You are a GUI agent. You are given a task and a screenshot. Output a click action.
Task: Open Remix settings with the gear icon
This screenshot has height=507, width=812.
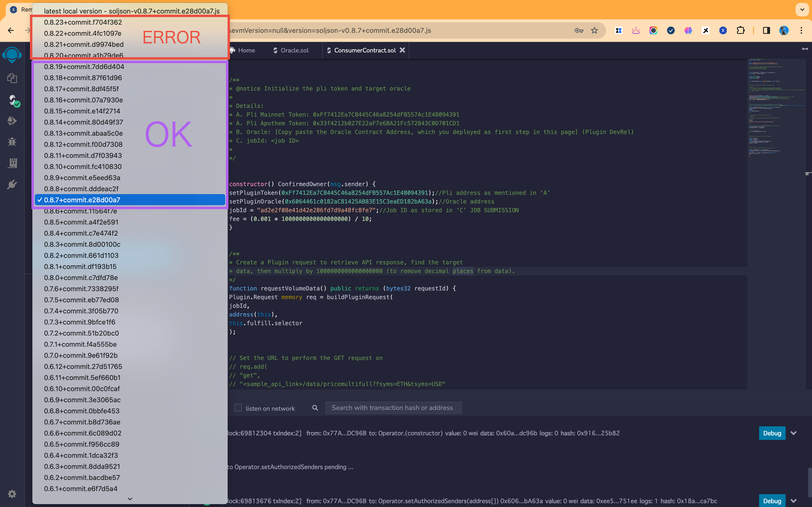pyautogui.click(x=12, y=493)
